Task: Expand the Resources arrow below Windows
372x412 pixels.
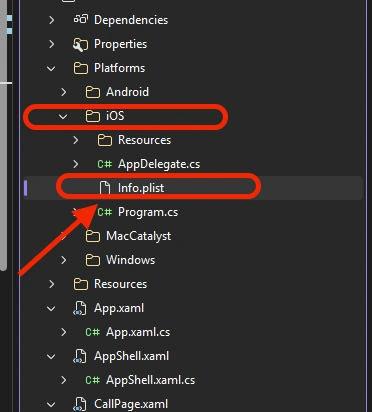Action: click(x=51, y=284)
